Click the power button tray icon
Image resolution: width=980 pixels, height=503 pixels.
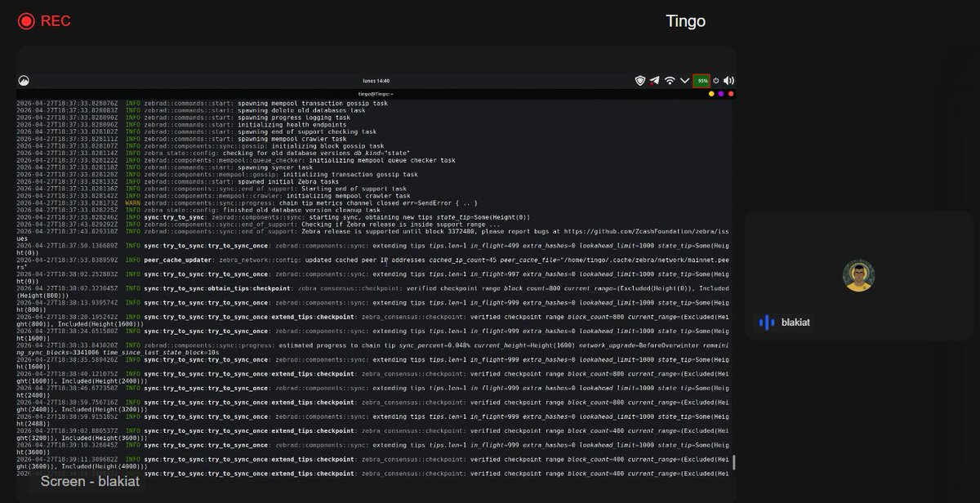(716, 81)
